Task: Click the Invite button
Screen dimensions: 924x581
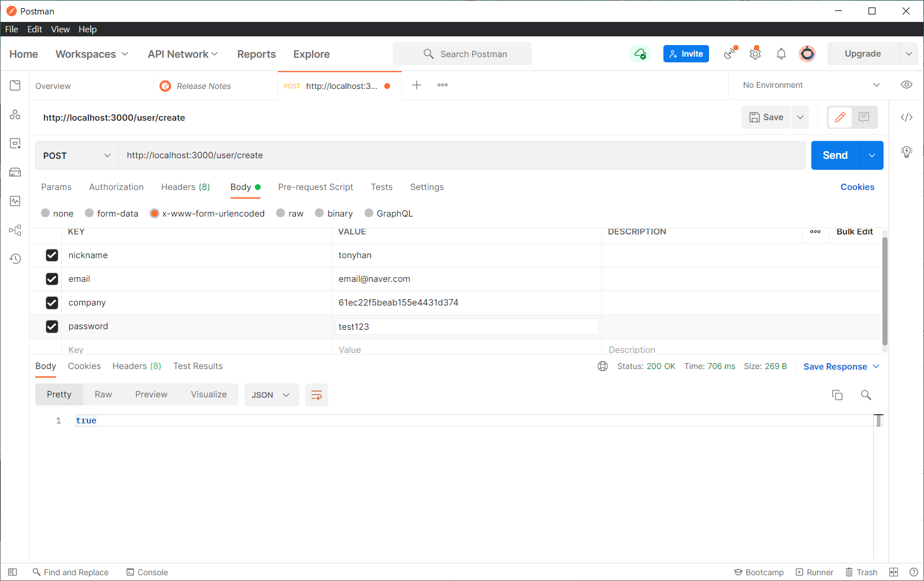Action: 686,54
